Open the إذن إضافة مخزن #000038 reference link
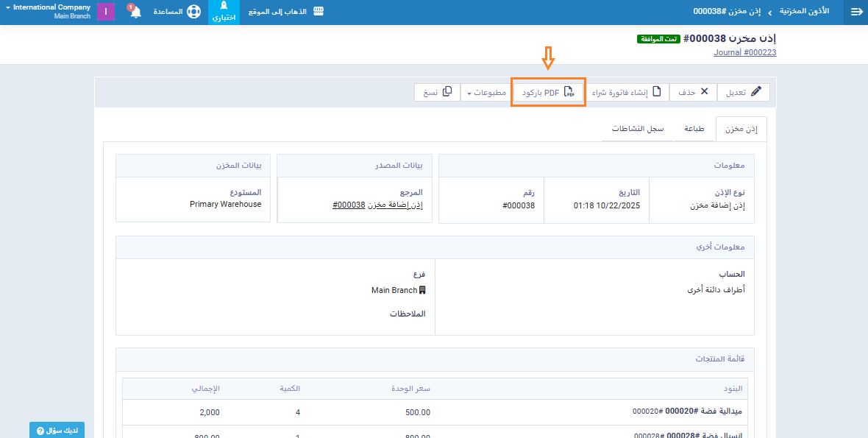868x438 pixels. [x=377, y=205]
